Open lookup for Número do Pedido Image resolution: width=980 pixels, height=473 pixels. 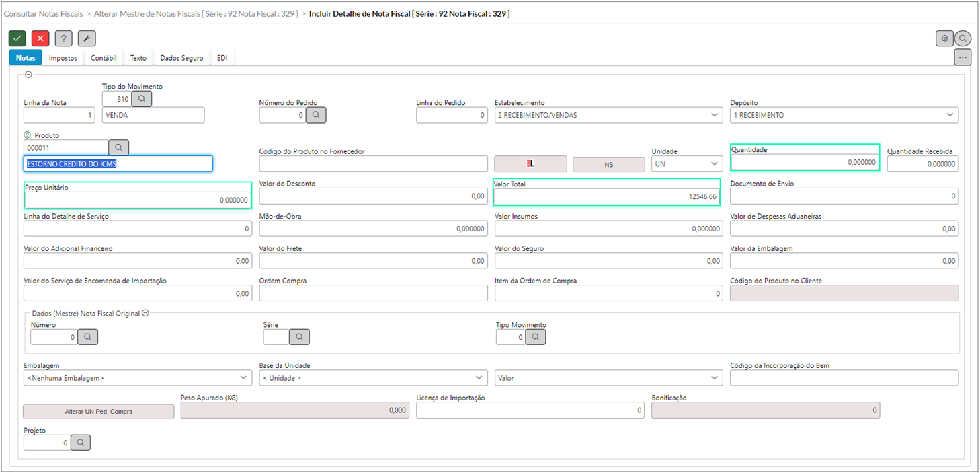click(316, 115)
